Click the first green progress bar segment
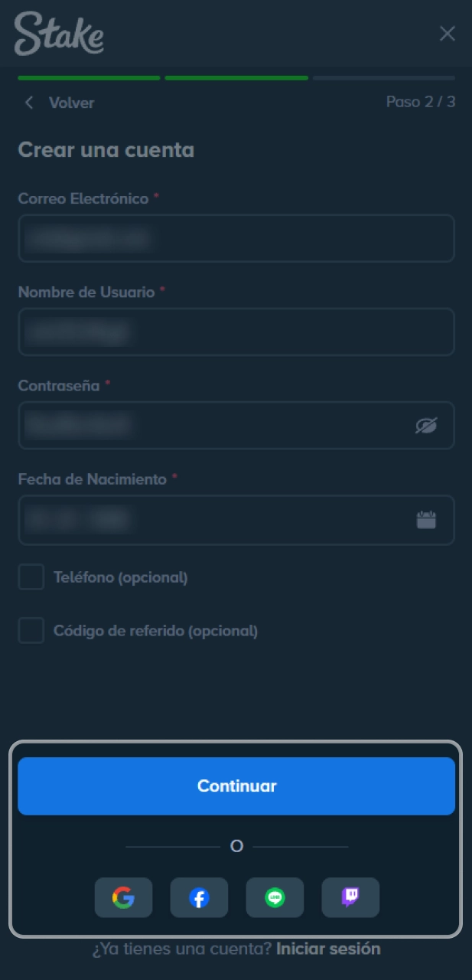 coord(88,77)
